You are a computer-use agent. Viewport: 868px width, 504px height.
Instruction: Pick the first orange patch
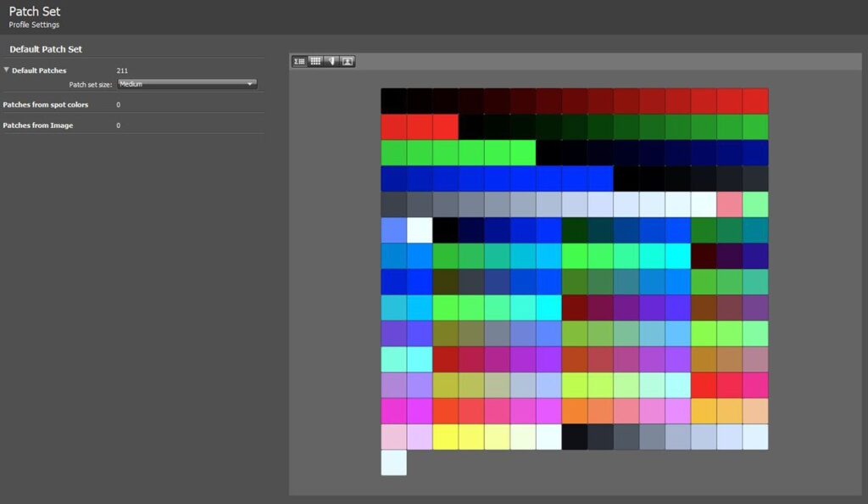(x=574, y=412)
